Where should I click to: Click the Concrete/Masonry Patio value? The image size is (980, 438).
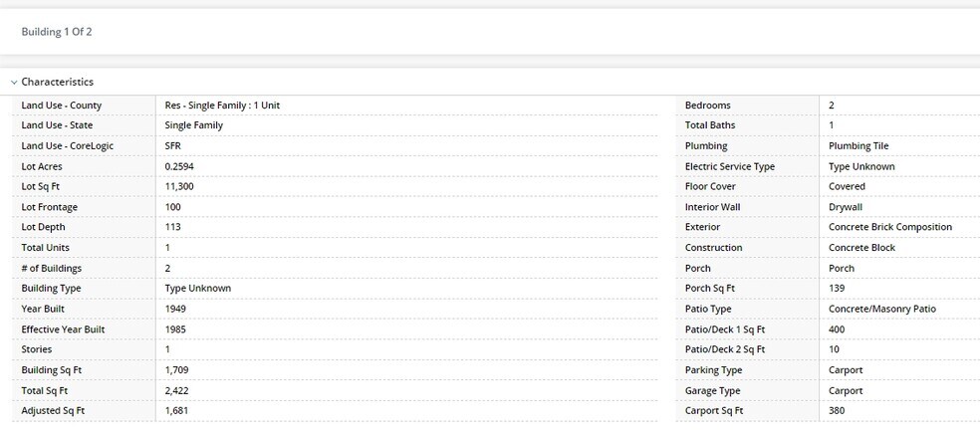click(882, 309)
